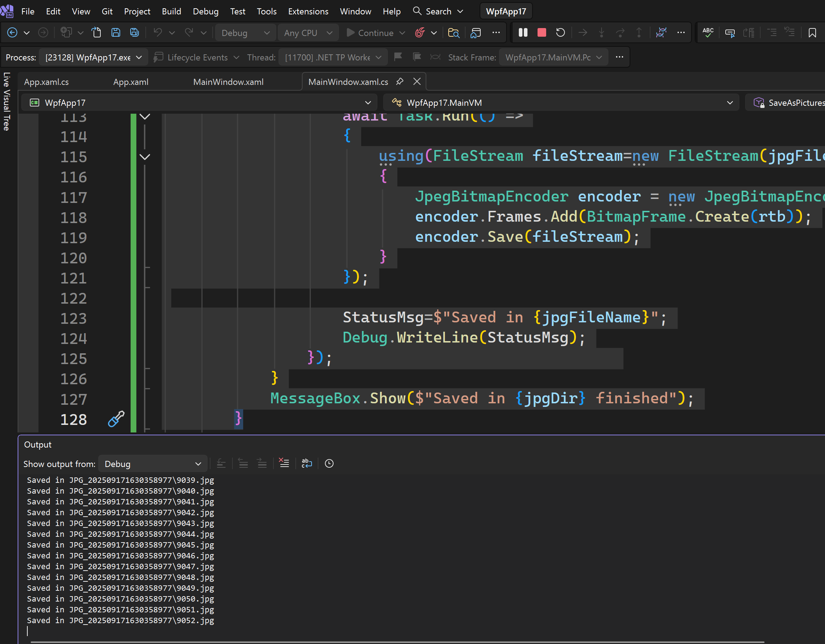Open the Any CPU platform dropdown

pos(308,33)
